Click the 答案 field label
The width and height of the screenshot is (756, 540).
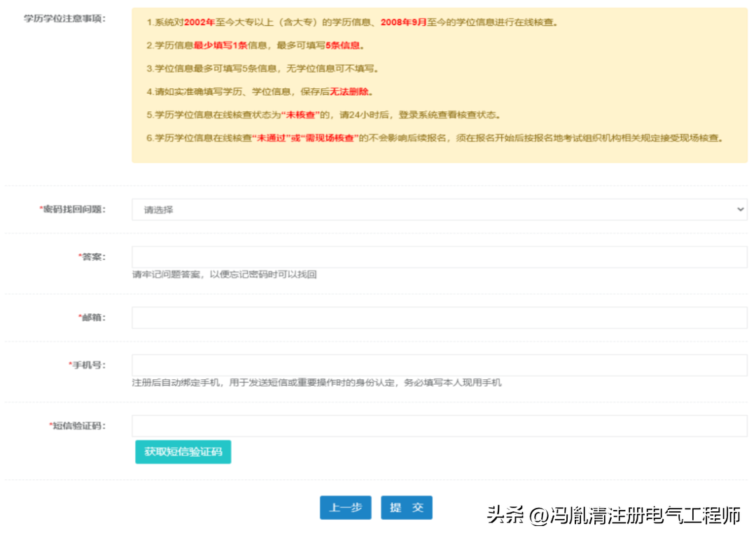coord(92,257)
